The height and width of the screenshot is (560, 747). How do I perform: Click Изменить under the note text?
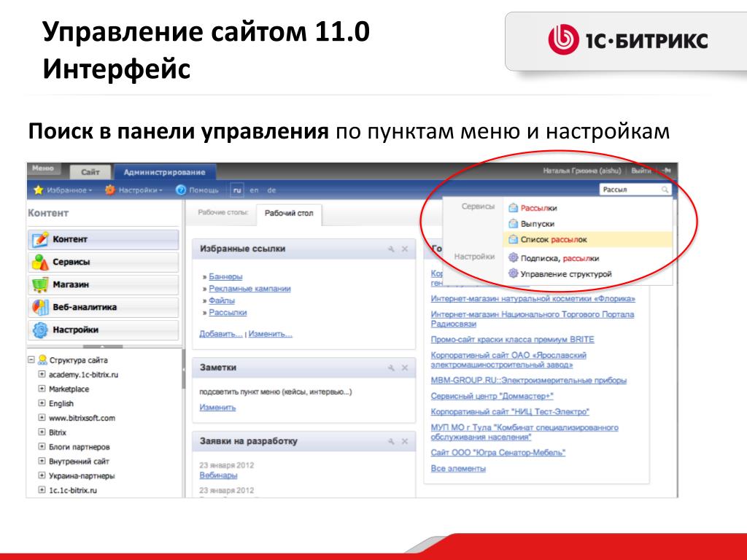[217, 408]
